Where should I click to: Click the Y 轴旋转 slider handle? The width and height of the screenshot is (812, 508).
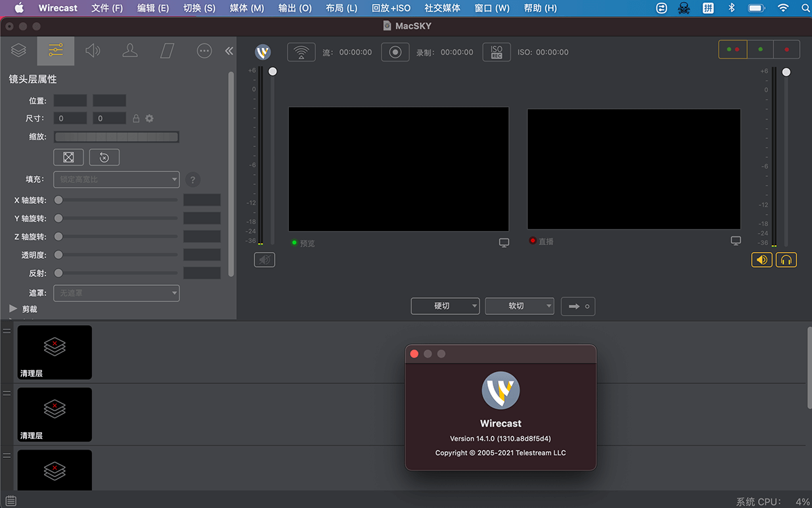59,218
